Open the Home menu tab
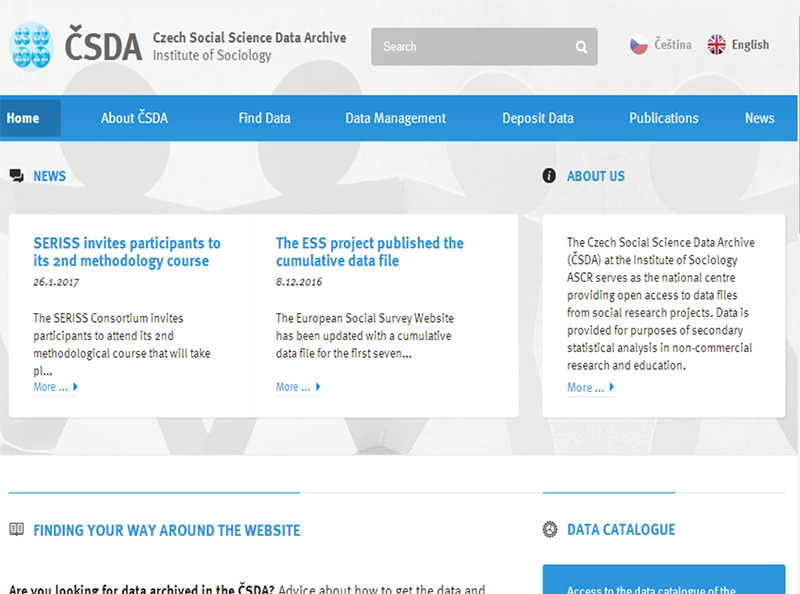This screenshot has height=594, width=800. point(23,118)
